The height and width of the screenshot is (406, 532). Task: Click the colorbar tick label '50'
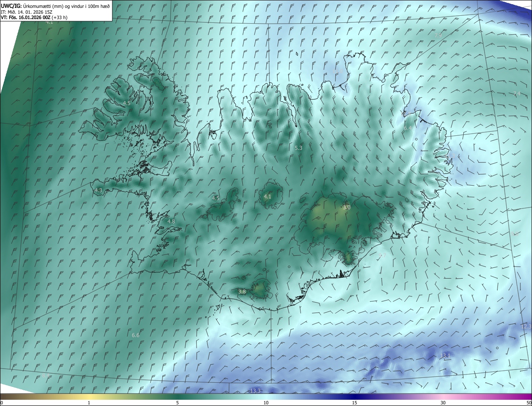pos(529,403)
